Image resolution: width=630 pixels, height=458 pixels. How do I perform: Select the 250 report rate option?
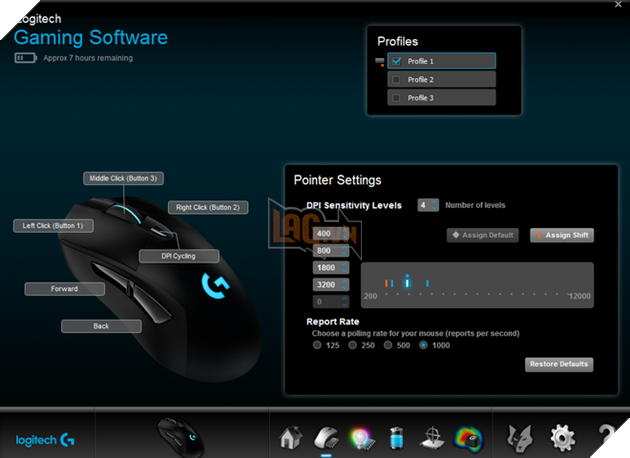coord(352,345)
